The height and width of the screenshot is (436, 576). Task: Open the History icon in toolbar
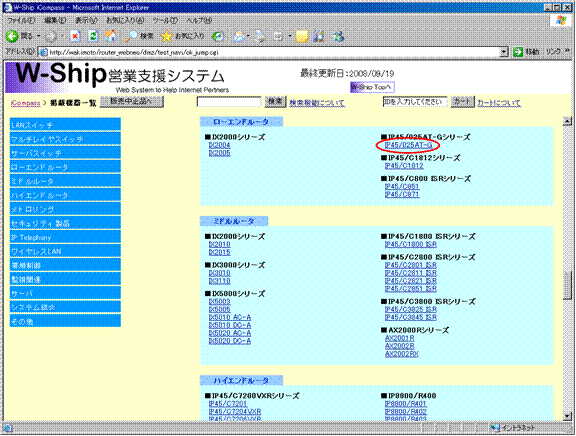tap(218, 36)
